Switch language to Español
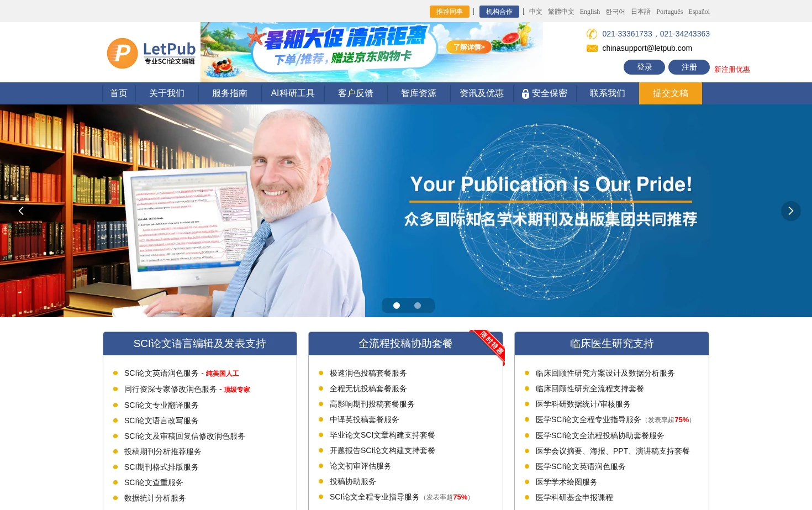Image resolution: width=812 pixels, height=510 pixels. pos(699,12)
